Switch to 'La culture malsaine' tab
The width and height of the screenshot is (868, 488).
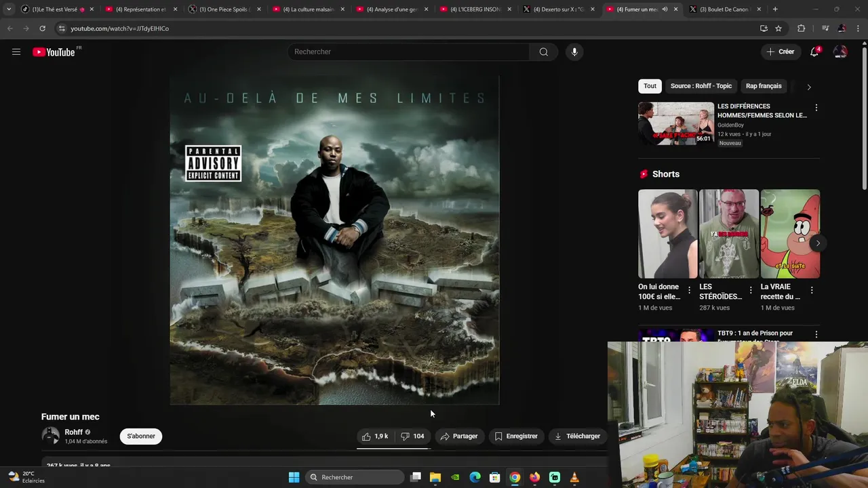pos(307,9)
